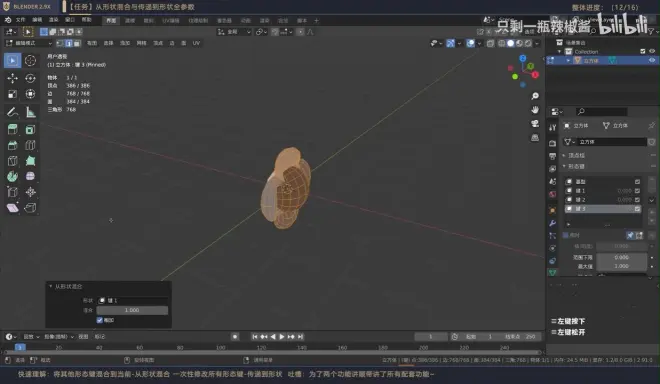Viewport: 660px width, 384px height.
Task: Toggle visibility eye of the cube object
Action: click(x=652, y=61)
